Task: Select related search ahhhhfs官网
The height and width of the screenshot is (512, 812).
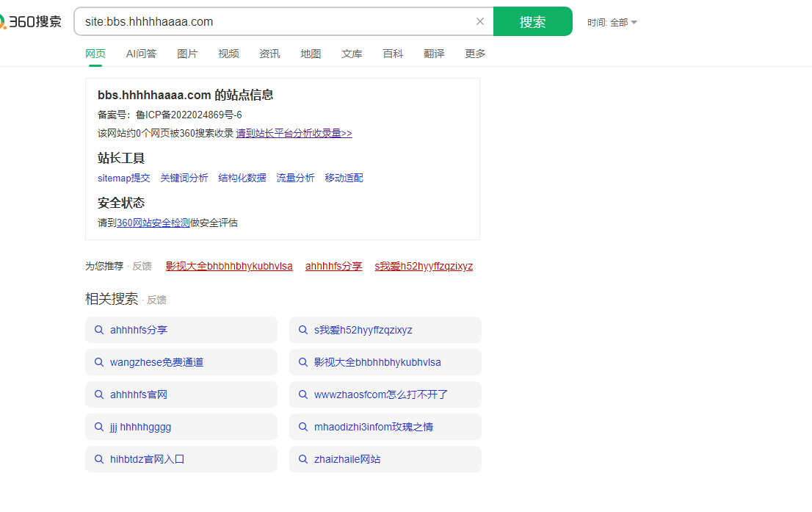Action: [x=181, y=394]
